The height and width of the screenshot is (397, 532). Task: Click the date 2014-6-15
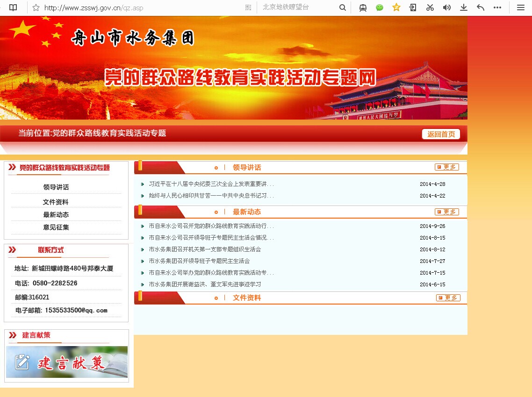coord(432,284)
